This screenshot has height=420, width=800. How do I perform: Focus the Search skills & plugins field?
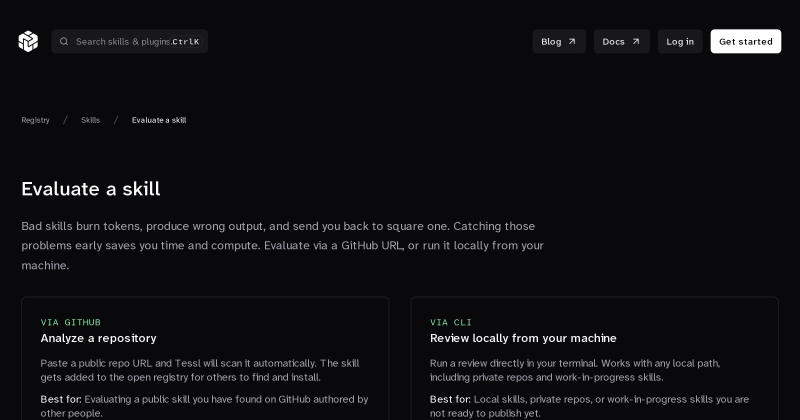click(x=130, y=41)
